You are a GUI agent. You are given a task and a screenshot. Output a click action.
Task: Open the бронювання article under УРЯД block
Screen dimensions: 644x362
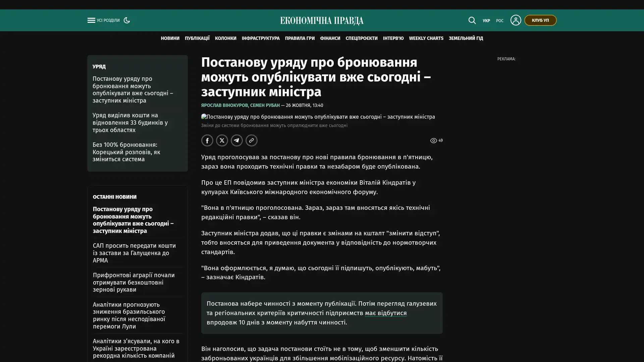click(x=133, y=90)
